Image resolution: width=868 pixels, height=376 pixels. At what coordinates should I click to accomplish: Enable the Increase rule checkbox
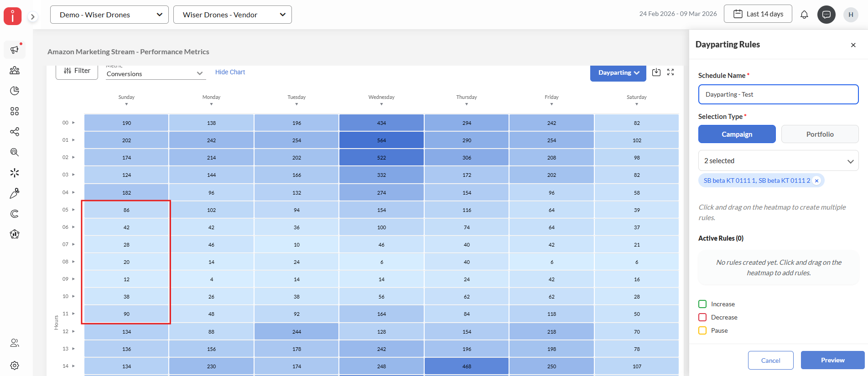click(702, 304)
